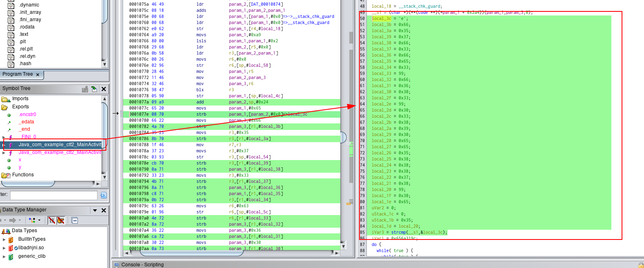
Task: Select the .encstr0 symbol
Action: click(x=27, y=115)
